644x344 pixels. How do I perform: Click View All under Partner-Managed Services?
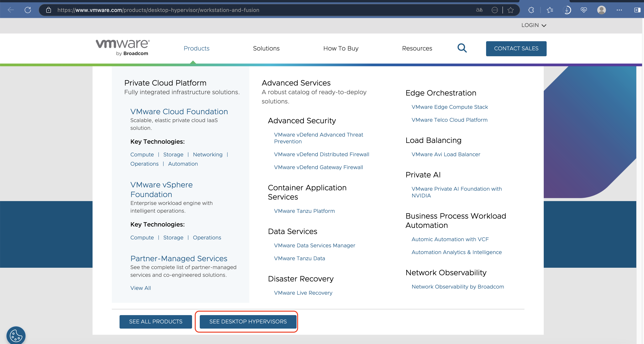[x=141, y=288]
